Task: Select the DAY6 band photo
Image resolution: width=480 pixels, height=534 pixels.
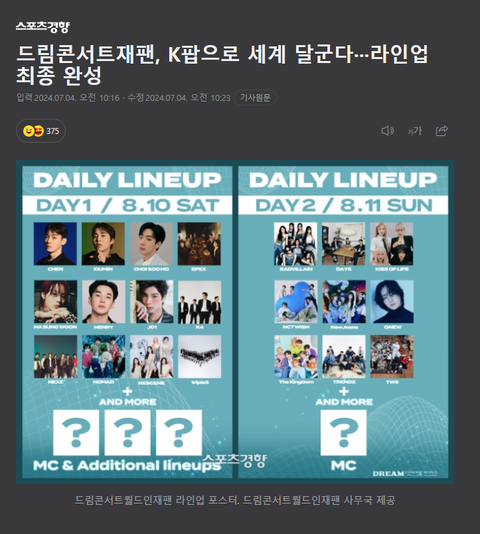Action: (x=343, y=244)
